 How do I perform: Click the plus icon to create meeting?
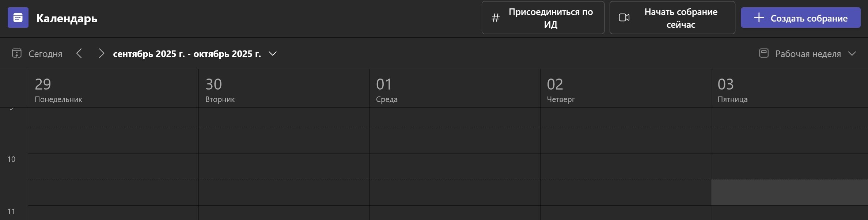tap(760, 18)
